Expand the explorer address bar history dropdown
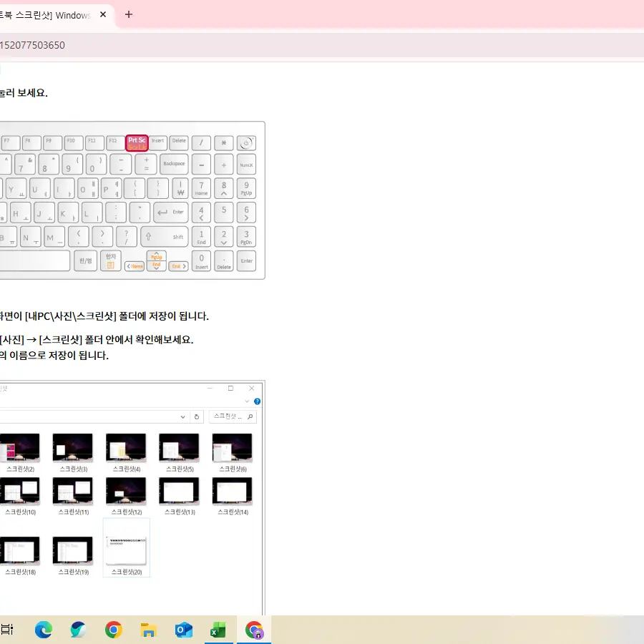644x644 pixels. point(183,416)
